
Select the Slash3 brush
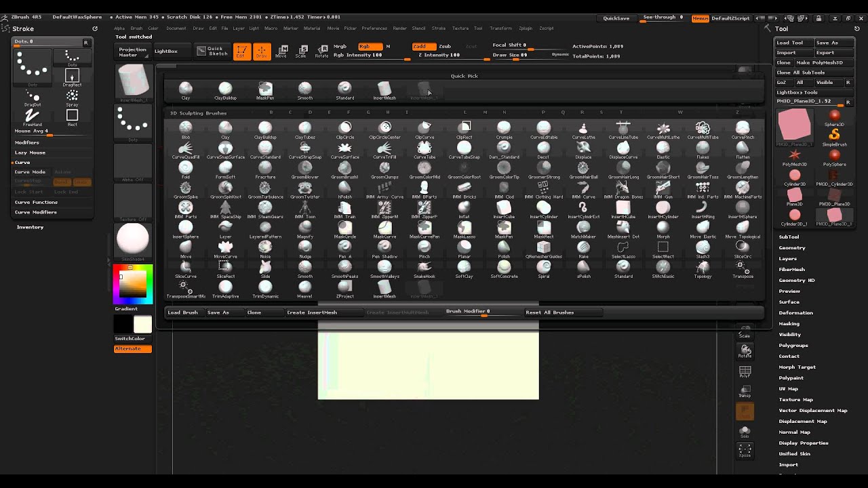[703, 248]
